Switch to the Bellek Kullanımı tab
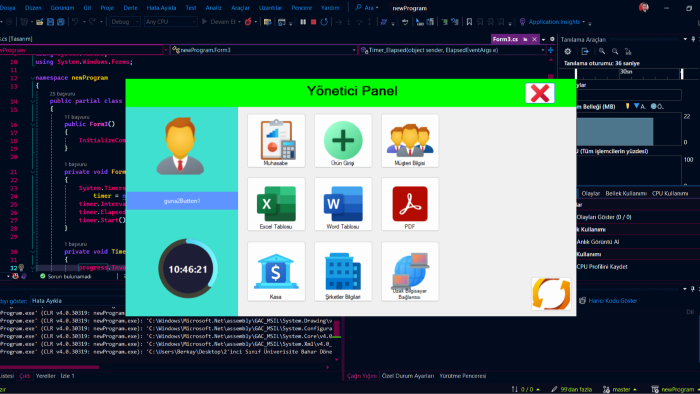The width and height of the screenshot is (700, 394). 626,193
